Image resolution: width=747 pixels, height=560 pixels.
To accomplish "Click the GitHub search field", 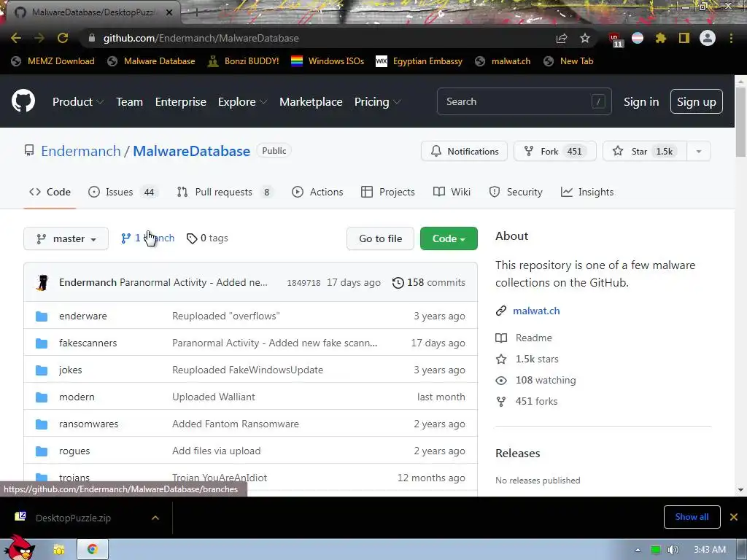I will pos(524,101).
